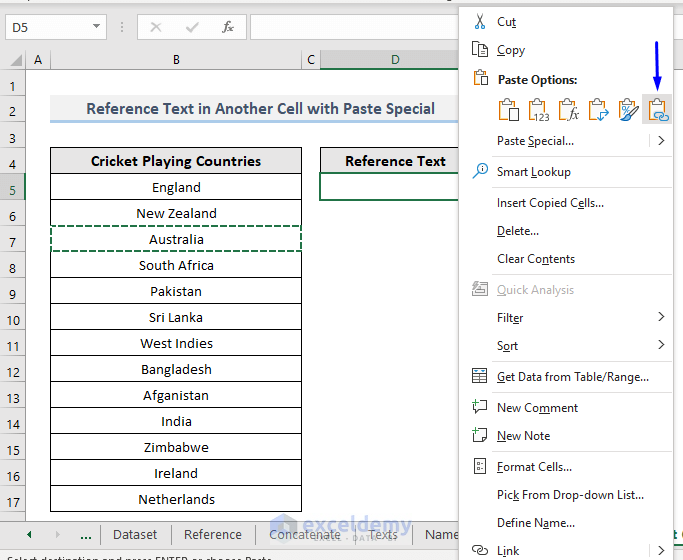Switch to the Reference sheet tab
Screen dimensions: 683x560
(x=212, y=535)
